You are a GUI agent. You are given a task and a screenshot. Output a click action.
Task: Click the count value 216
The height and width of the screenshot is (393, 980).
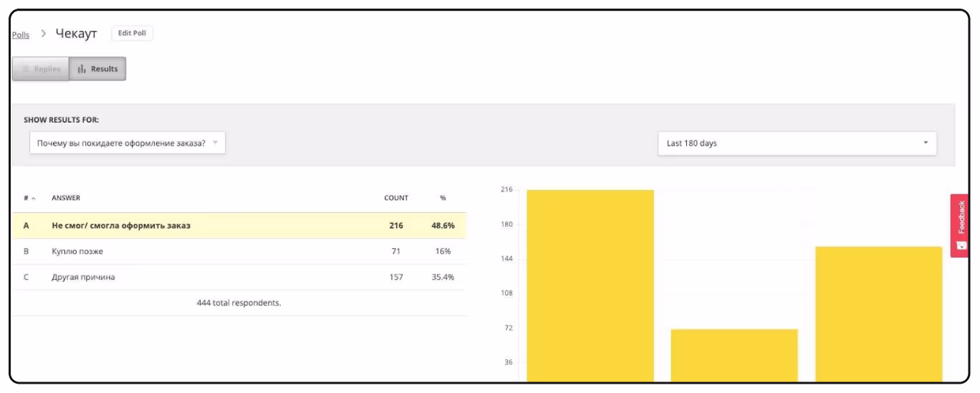coord(396,225)
